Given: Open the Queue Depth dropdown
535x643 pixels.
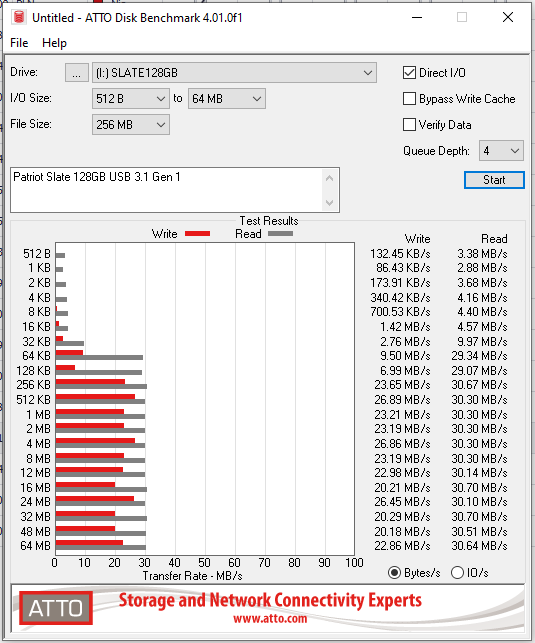Looking at the screenshot, I should pyautogui.click(x=501, y=151).
